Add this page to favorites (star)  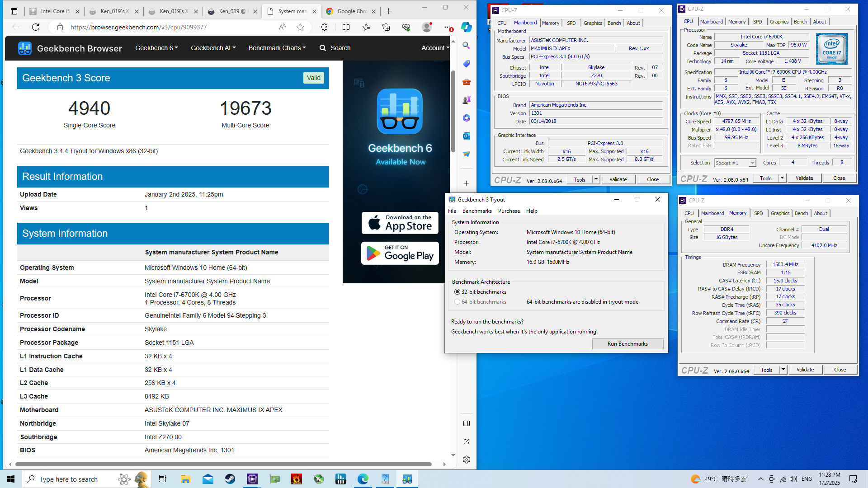[300, 27]
